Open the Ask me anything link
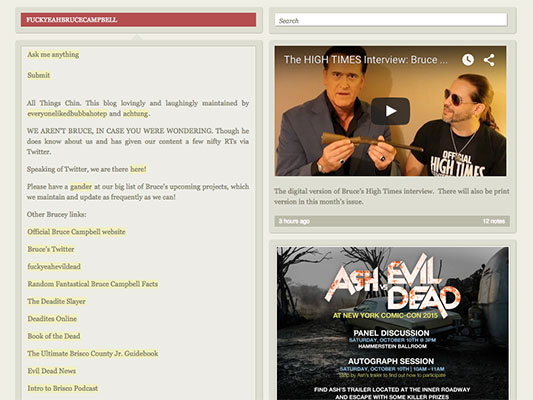Screen dimensions: 533x400 tap(53, 54)
